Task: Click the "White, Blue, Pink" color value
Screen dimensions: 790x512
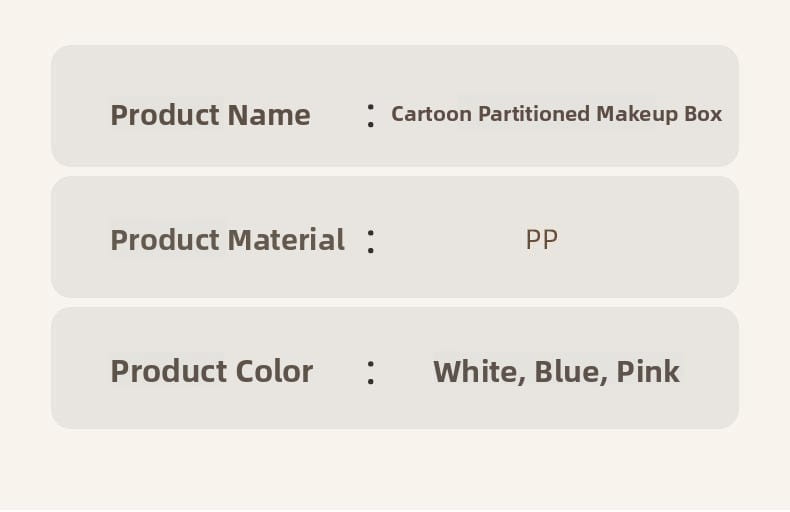Action: point(557,372)
